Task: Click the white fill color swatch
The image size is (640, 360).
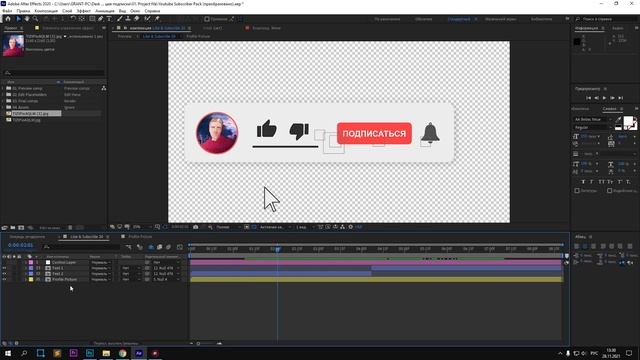Action: 628,121
